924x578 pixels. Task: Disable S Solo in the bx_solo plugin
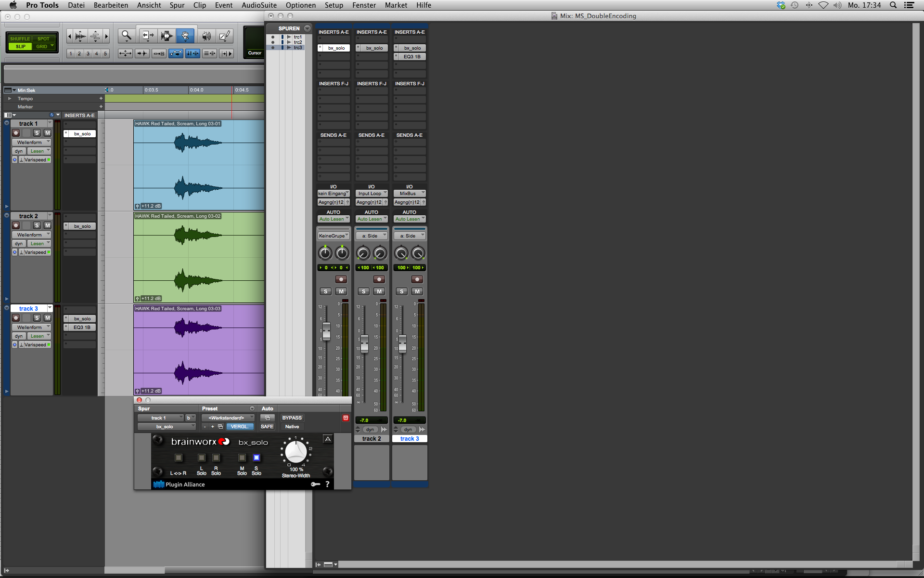[256, 458]
